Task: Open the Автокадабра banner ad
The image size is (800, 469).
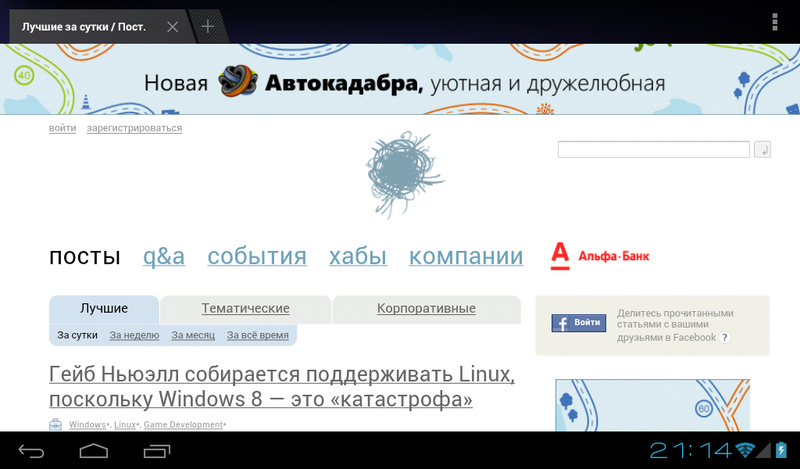Action: tap(400, 79)
